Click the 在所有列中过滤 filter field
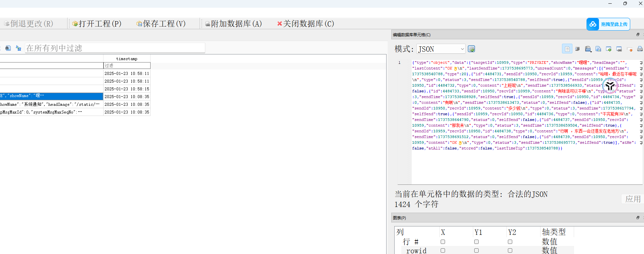Screen dimensions: 644x254 pyautogui.click(x=115, y=48)
